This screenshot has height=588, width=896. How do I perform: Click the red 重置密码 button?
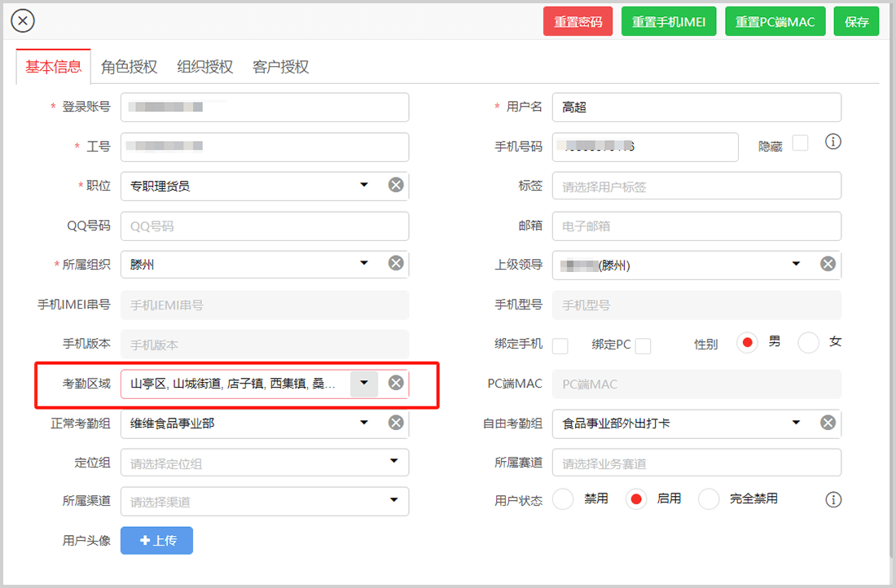point(578,22)
